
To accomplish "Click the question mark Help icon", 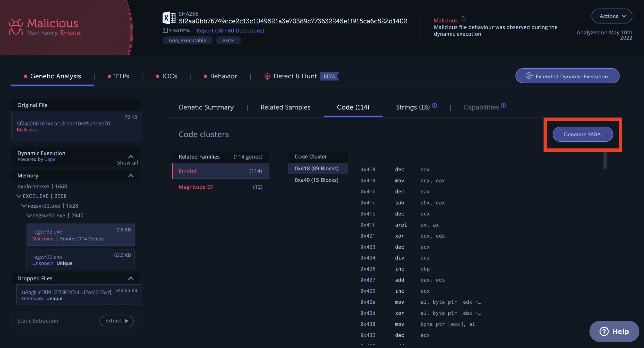I will pyautogui.click(x=604, y=331).
